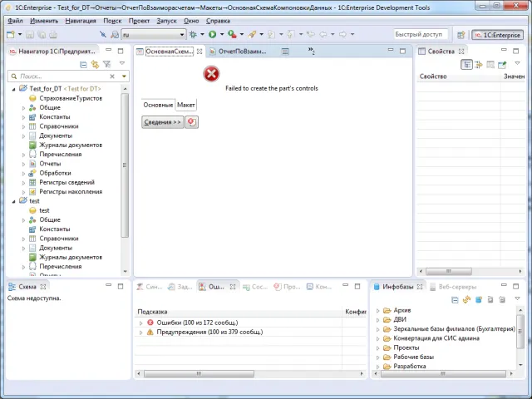
Task: Toggle Pin to selection in Properties
Action: [502, 65]
